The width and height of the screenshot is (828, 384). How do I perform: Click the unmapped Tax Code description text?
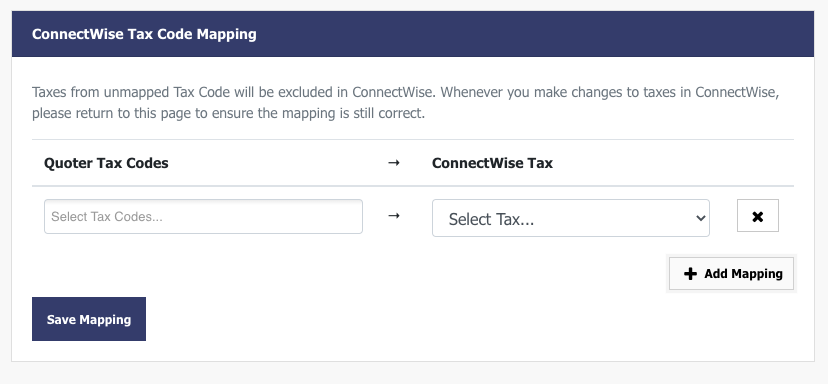pos(406,102)
